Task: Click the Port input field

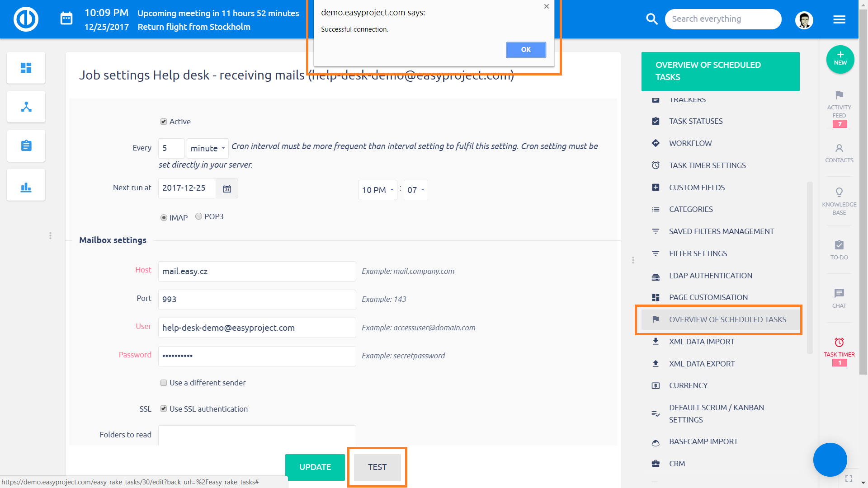Action: [257, 300]
